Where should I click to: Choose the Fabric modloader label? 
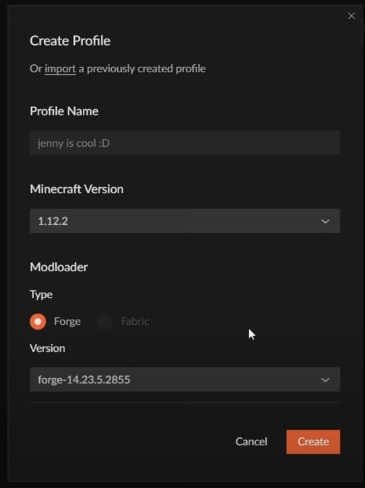click(135, 322)
